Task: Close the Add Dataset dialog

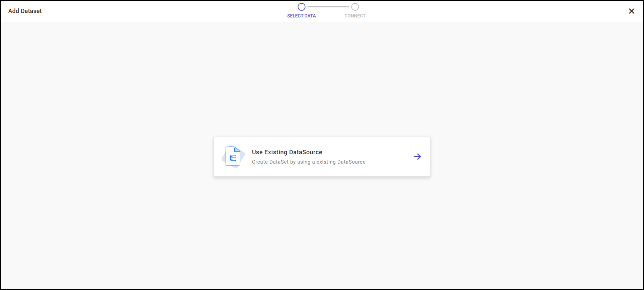Action: pos(631,11)
